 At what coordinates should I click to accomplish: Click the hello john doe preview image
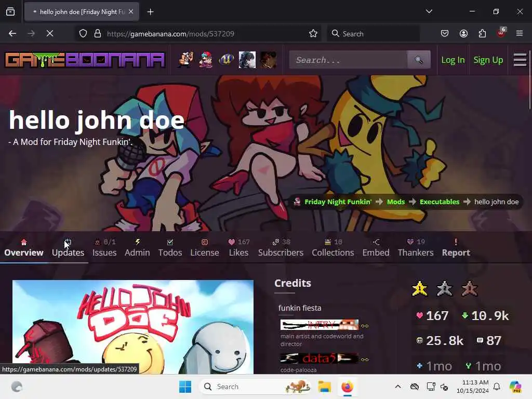[133, 327]
